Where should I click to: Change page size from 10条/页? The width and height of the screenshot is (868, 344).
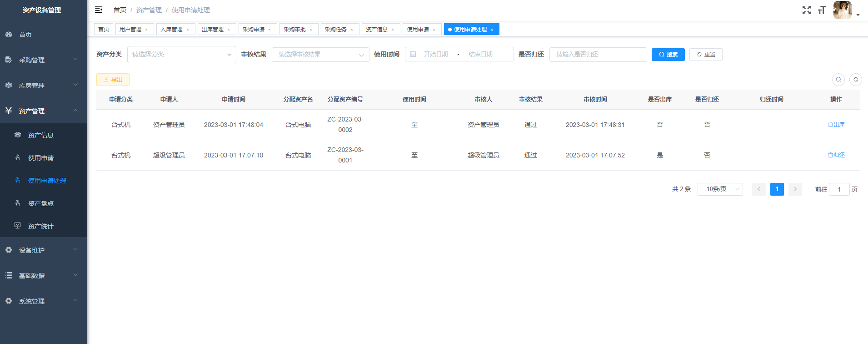pyautogui.click(x=720, y=189)
